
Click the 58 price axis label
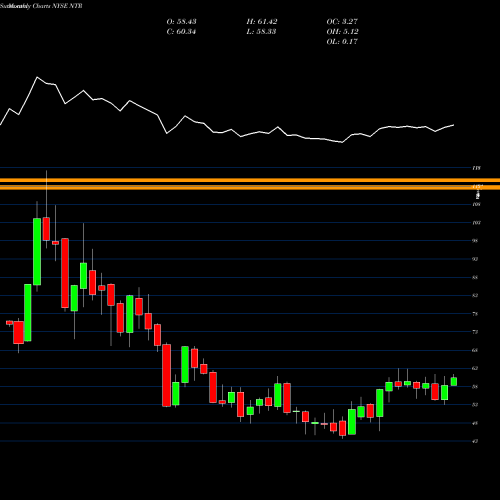point(475,387)
